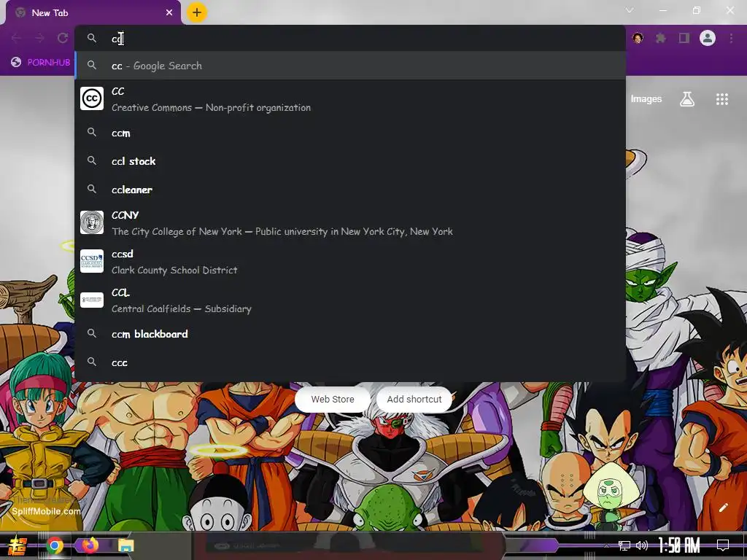Toggle the side panel icon
This screenshot has width=747, height=560.
pyautogui.click(x=684, y=38)
